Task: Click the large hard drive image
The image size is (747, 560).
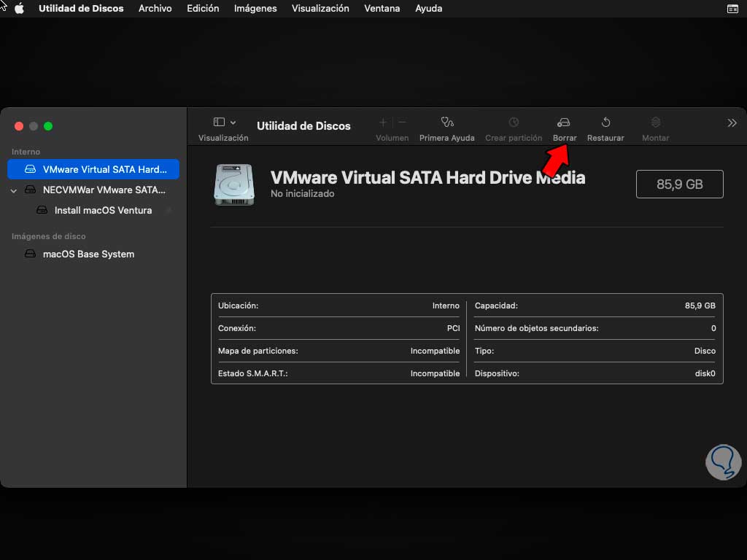Action: (x=234, y=184)
